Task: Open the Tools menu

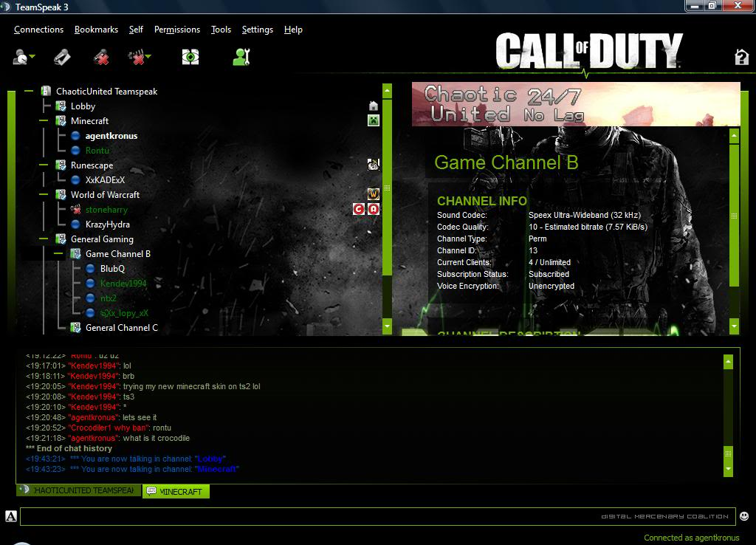Action: 221,30
